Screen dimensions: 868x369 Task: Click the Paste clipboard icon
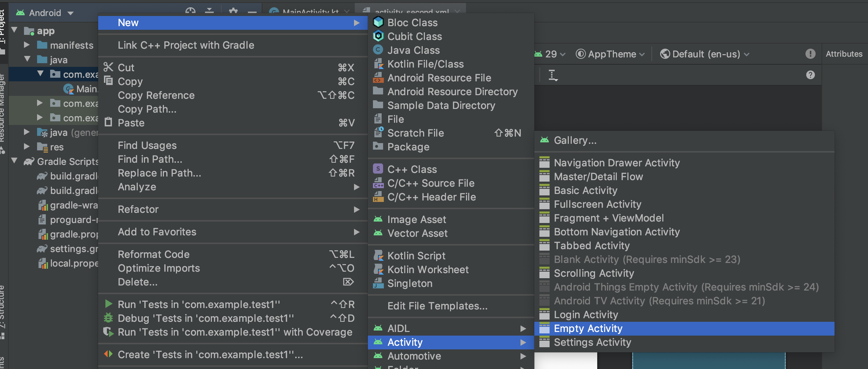(108, 122)
